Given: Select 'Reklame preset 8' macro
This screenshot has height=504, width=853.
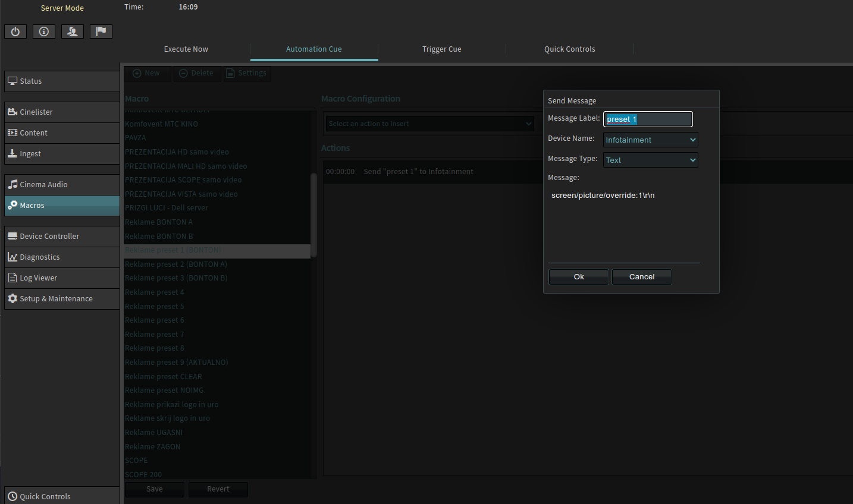Looking at the screenshot, I should (x=217, y=348).
